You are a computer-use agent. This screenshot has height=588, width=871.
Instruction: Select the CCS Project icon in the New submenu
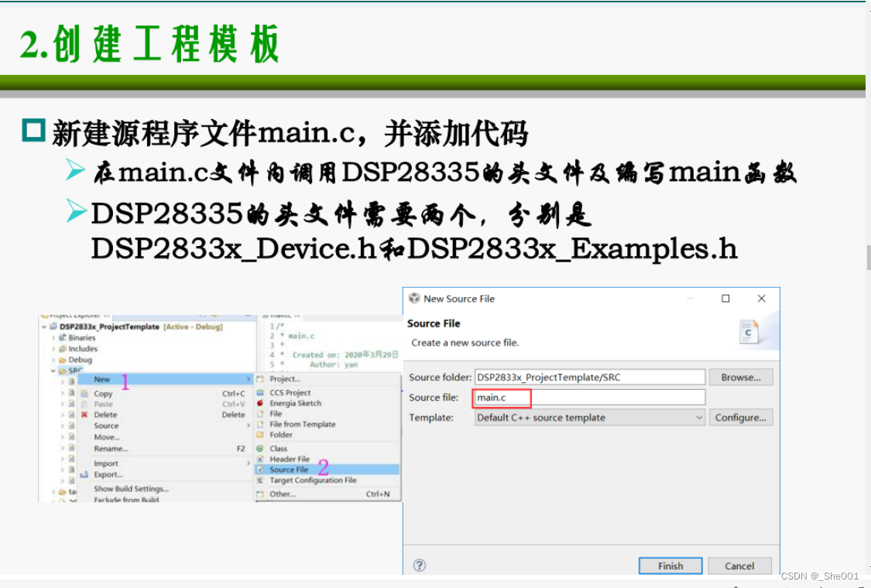click(259, 393)
